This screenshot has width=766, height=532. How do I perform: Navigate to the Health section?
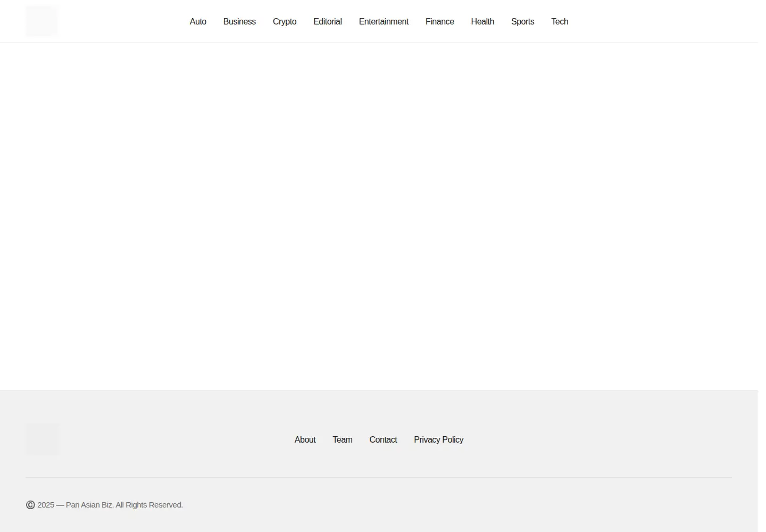pyautogui.click(x=482, y=21)
